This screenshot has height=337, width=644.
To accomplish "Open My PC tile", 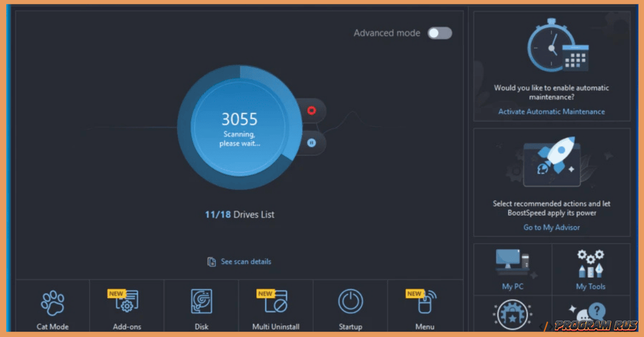I will pyautogui.click(x=512, y=266).
